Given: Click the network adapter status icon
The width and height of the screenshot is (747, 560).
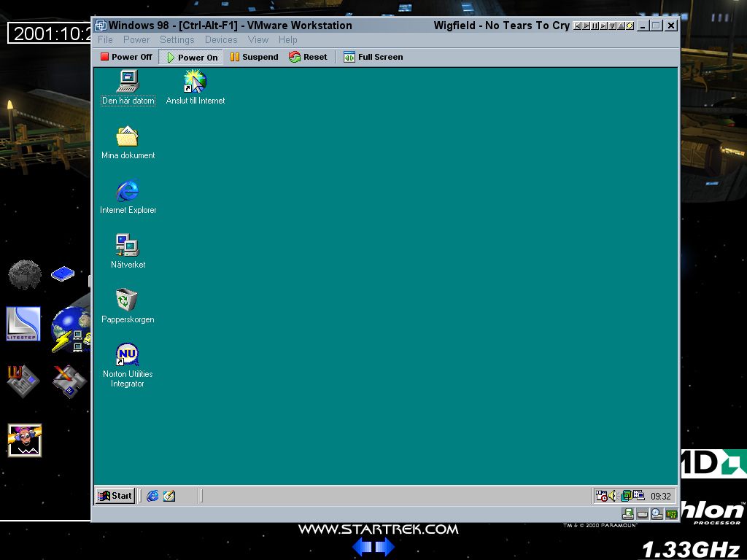Looking at the screenshot, I should (672, 514).
